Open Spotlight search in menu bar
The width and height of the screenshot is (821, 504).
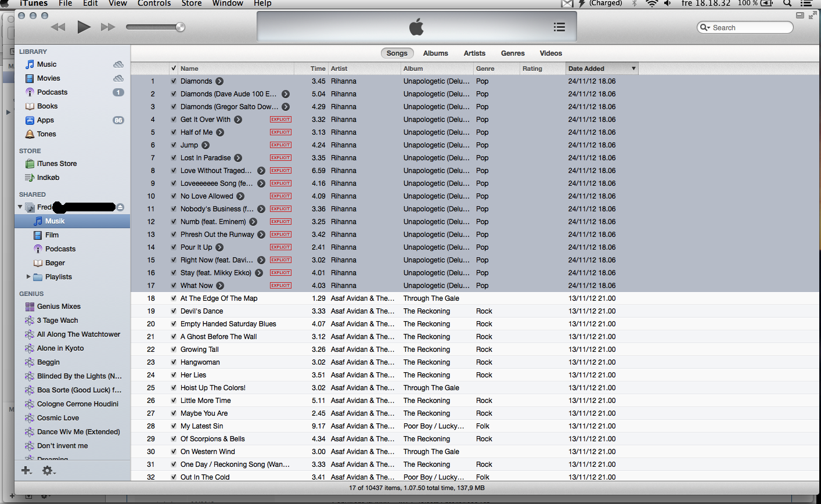pyautogui.click(x=787, y=3)
